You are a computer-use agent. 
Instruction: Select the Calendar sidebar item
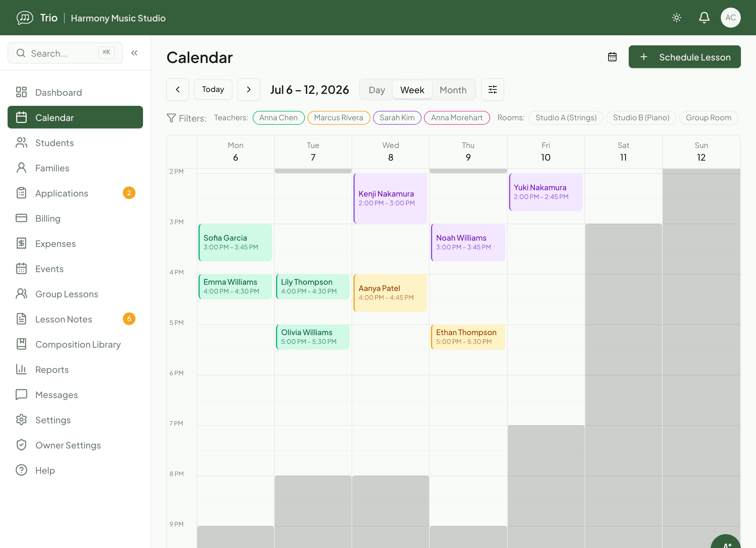[75, 117]
